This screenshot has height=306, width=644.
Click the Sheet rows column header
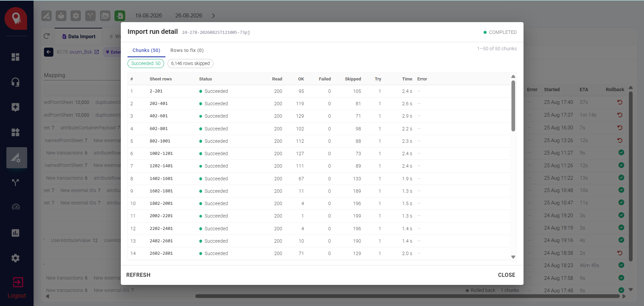click(160, 79)
